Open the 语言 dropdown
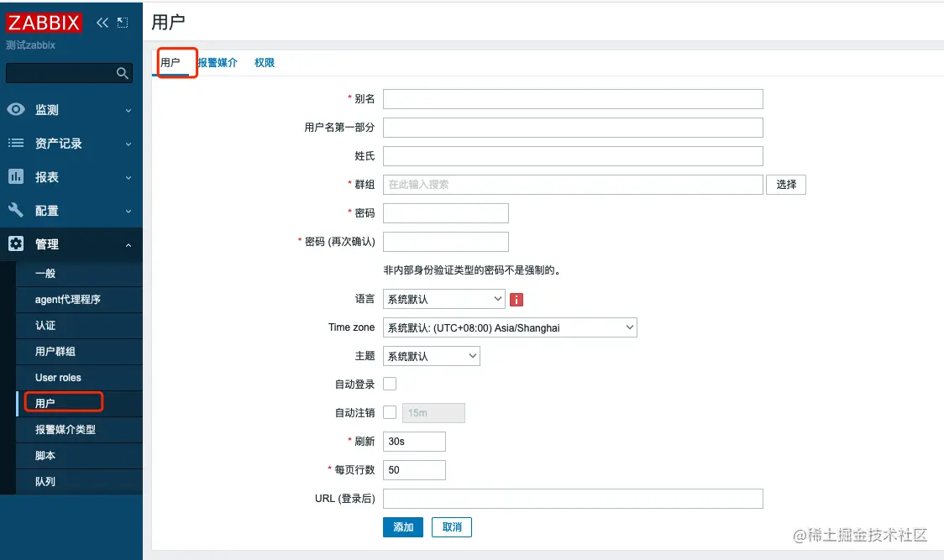This screenshot has width=944, height=560. point(444,299)
